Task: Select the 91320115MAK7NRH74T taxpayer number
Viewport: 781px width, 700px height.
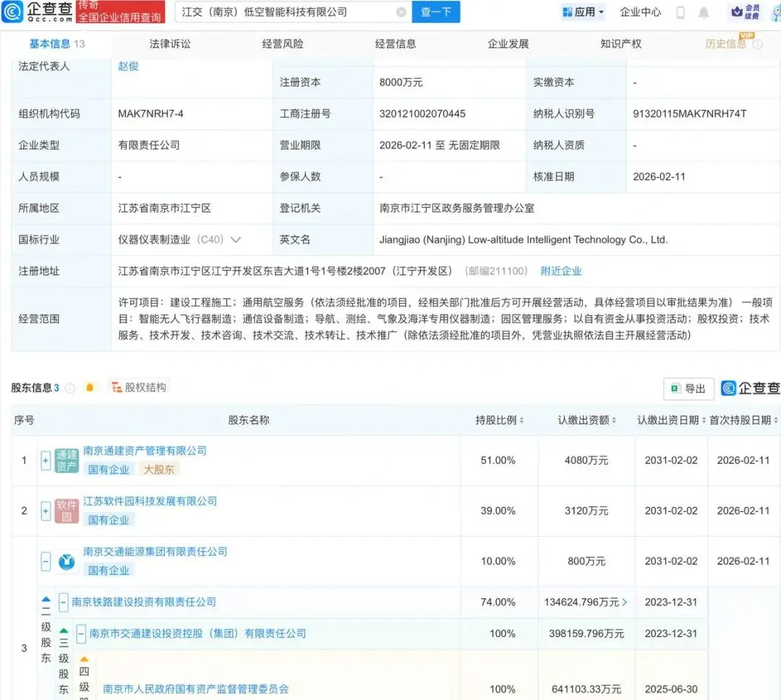Action: point(690,114)
